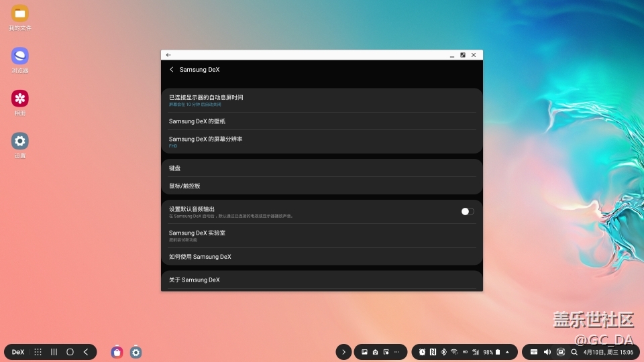
Task: Open the Samsung DeX wallpaper (壁纸) option
Action: tap(322, 121)
